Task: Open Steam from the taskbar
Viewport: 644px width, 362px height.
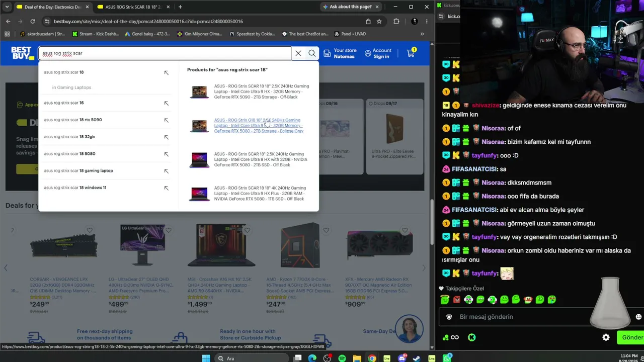Action: click(x=417, y=358)
